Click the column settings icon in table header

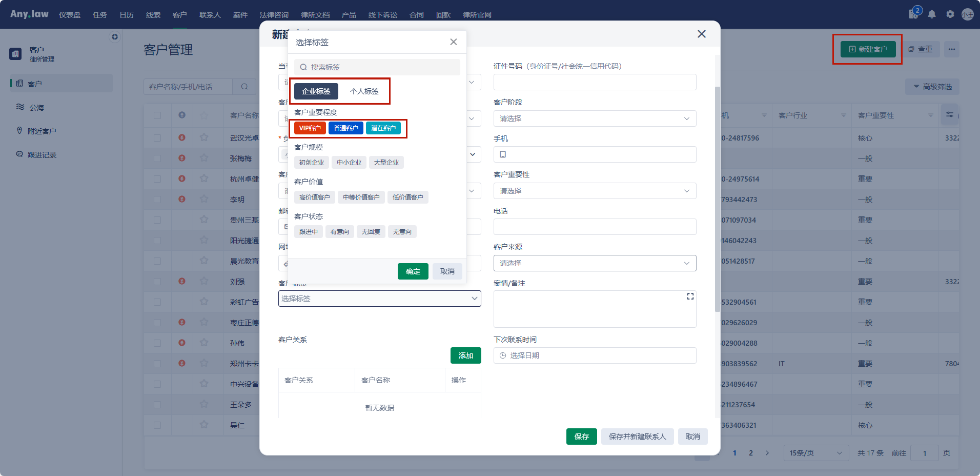pyautogui.click(x=950, y=115)
